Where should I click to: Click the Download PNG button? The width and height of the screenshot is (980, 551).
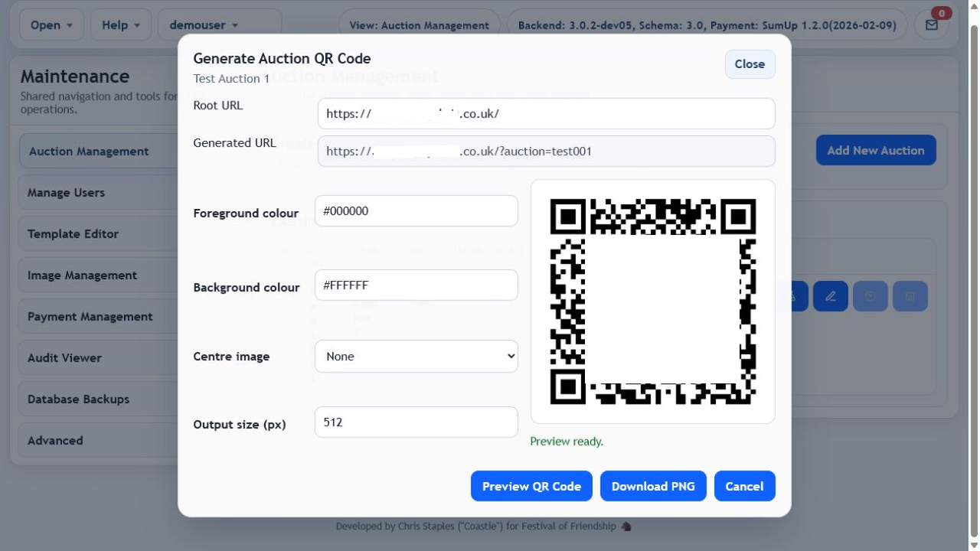tap(653, 486)
